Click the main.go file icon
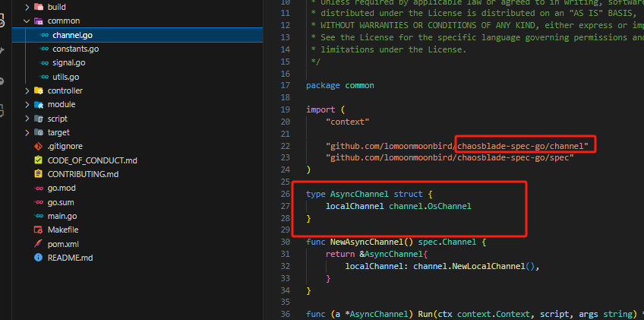This screenshot has width=644, height=320. (39, 216)
